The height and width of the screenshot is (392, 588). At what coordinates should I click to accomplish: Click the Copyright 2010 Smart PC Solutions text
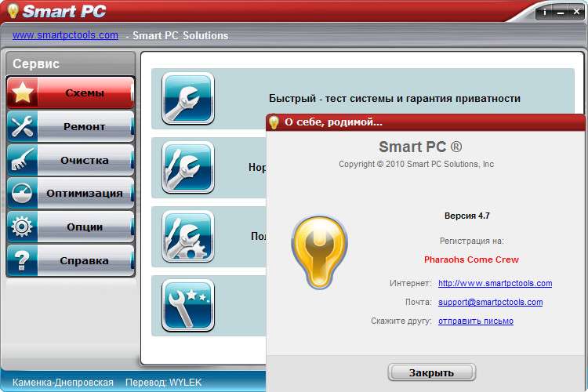pos(416,164)
